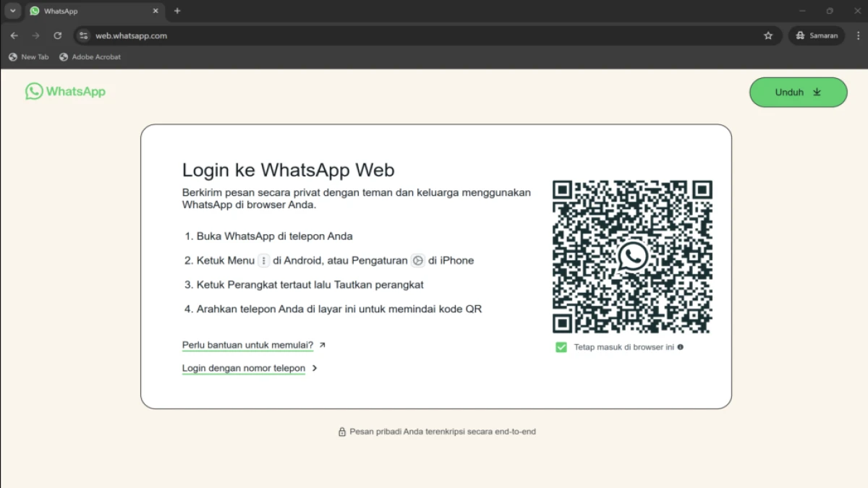
Task: Click the address bar showing web.whatsapp.com
Action: (x=427, y=35)
